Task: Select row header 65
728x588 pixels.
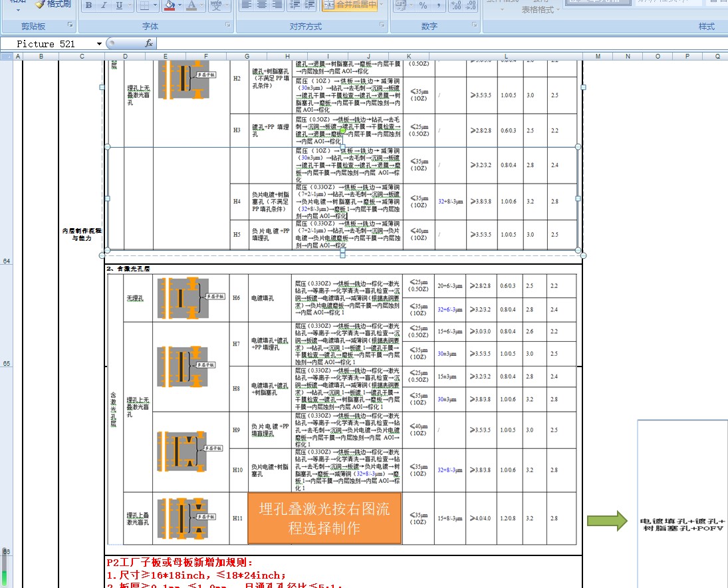Action: click(x=6, y=317)
